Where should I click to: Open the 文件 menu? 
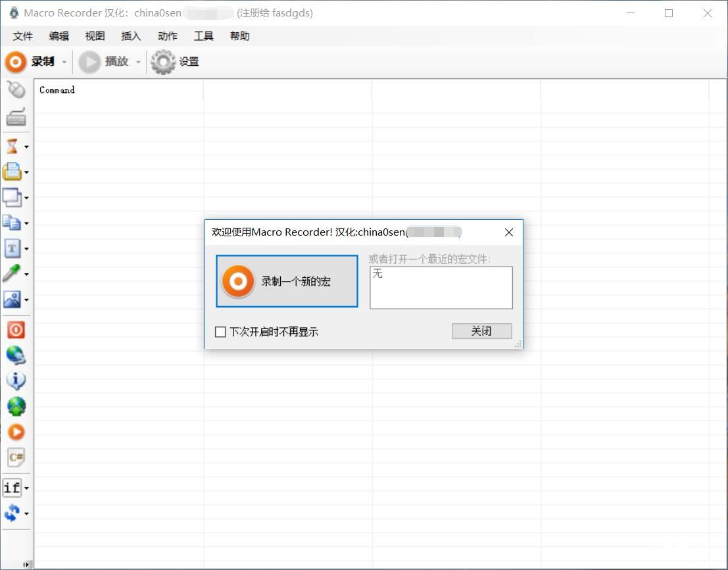23,36
